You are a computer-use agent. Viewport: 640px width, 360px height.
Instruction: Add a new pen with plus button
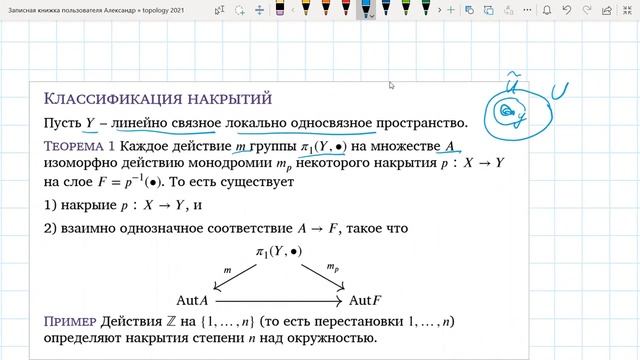tap(451, 10)
